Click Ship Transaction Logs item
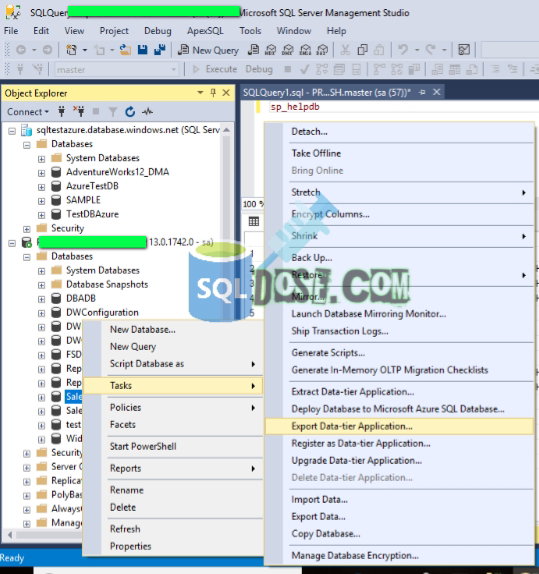The width and height of the screenshot is (539, 574). [x=340, y=331]
